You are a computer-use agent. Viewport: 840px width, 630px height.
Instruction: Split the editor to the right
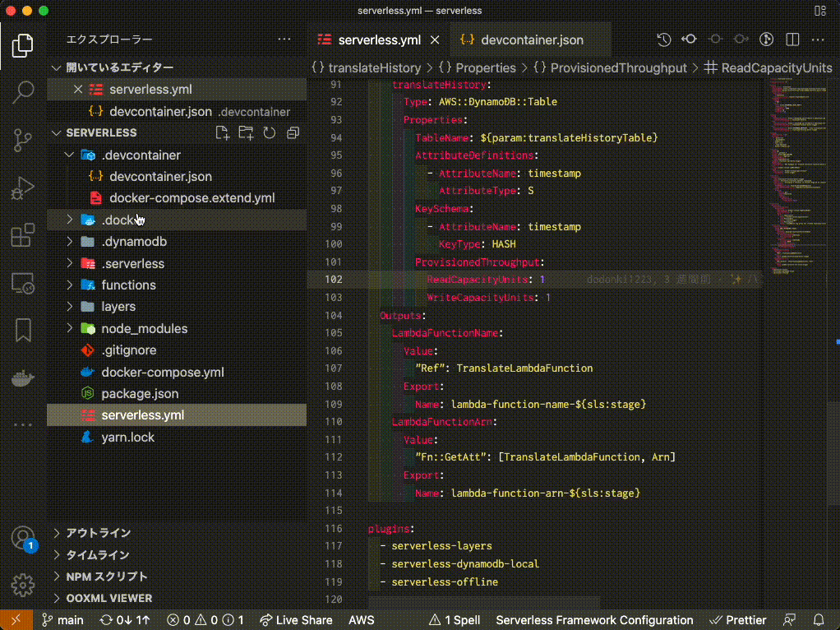[x=792, y=39]
